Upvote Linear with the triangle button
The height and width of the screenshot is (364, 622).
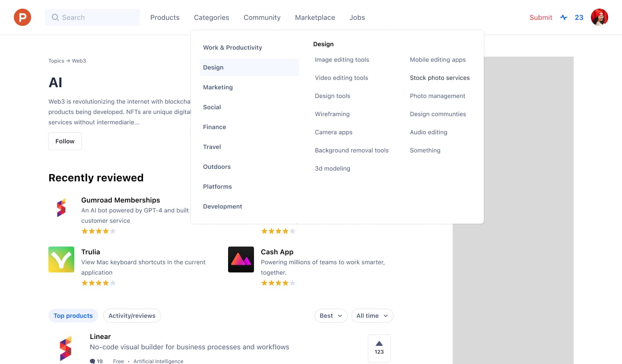click(x=379, y=348)
